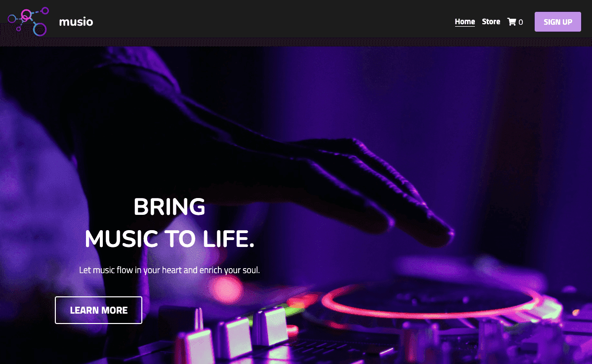
Task: Click the dotted strip below header
Action: coord(296,42)
